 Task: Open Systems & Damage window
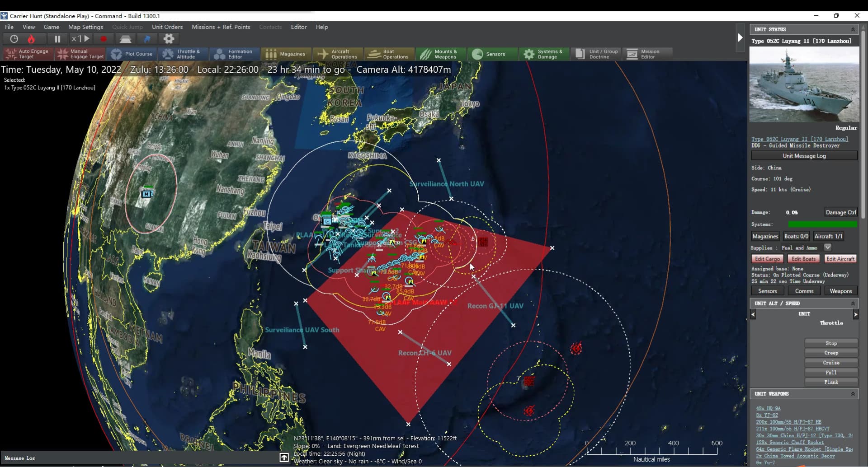(544, 54)
